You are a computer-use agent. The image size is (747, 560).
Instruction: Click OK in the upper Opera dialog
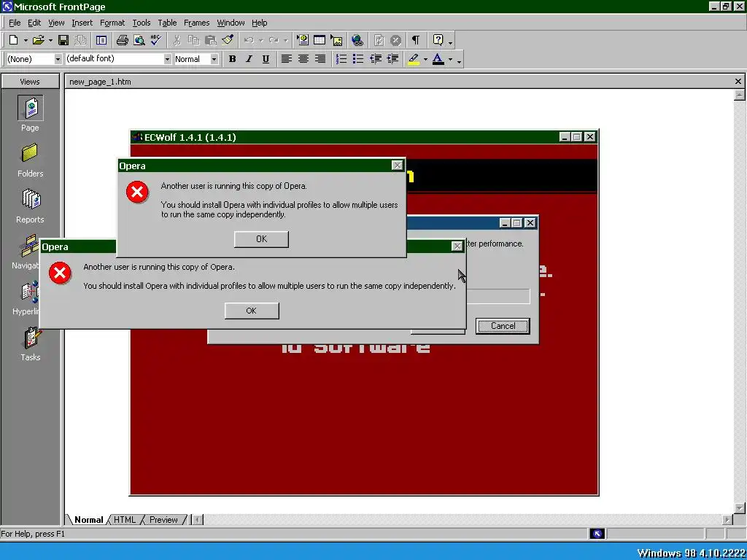(x=261, y=239)
